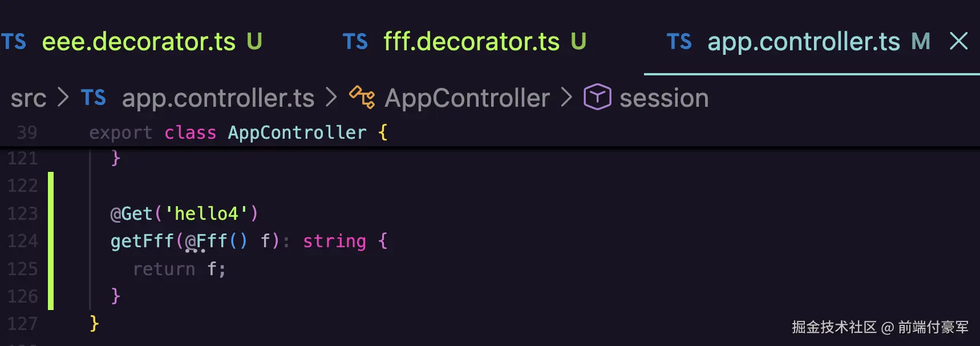Select AppController breadcrumb item
The image size is (980, 346).
[467, 98]
